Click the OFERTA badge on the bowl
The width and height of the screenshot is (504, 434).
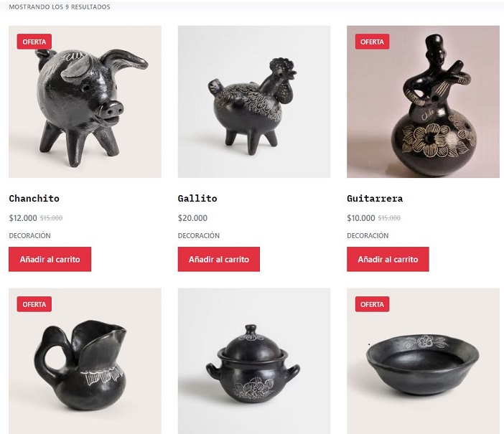372,304
